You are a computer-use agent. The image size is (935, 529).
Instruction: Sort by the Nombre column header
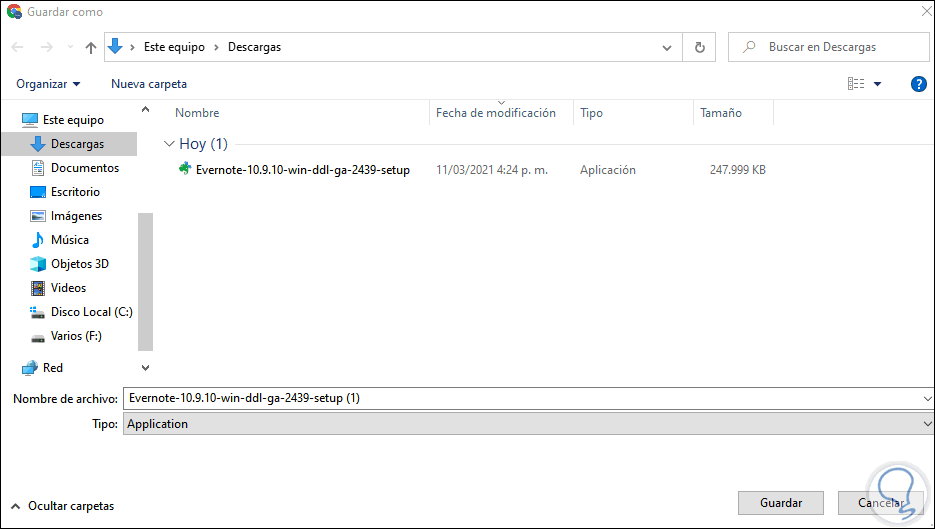pyautogui.click(x=197, y=113)
